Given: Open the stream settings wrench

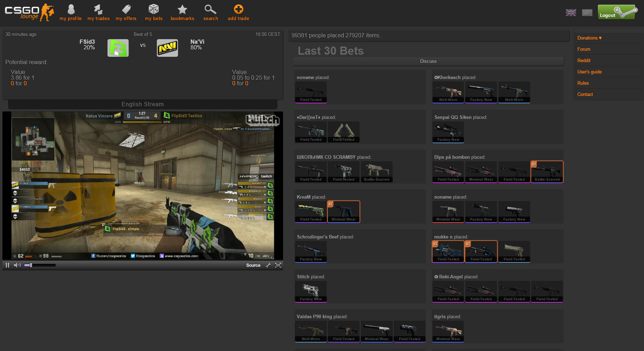Looking at the screenshot, I should point(268,265).
